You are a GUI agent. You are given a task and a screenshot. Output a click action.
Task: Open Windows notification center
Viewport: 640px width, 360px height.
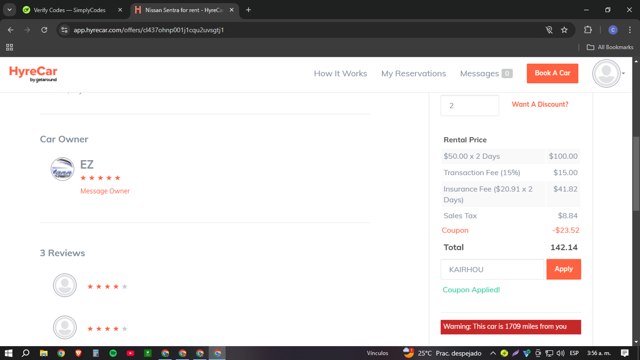[624, 353]
